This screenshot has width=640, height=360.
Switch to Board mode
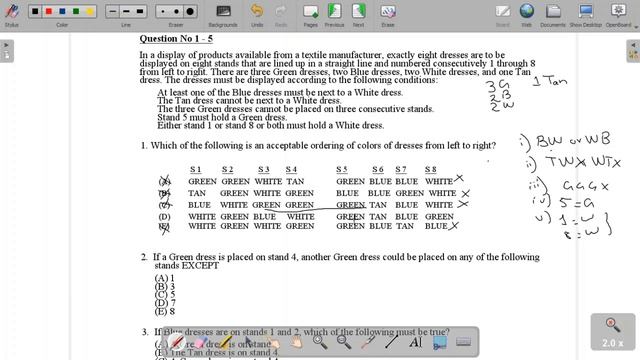click(x=502, y=15)
